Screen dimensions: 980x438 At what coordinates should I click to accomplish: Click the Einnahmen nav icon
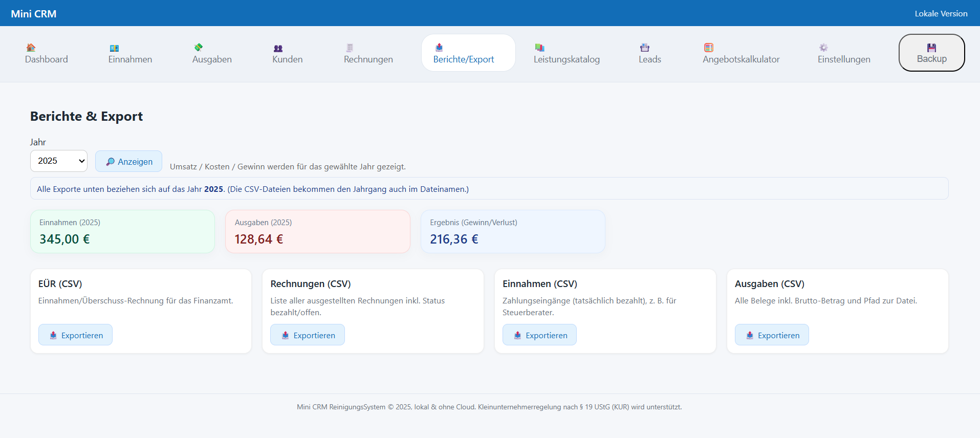(x=114, y=48)
